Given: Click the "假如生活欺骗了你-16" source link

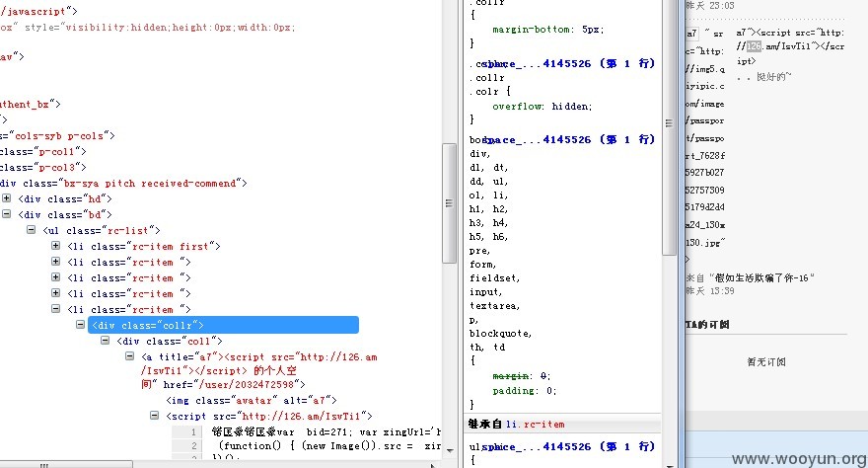Looking at the screenshot, I should (763, 278).
